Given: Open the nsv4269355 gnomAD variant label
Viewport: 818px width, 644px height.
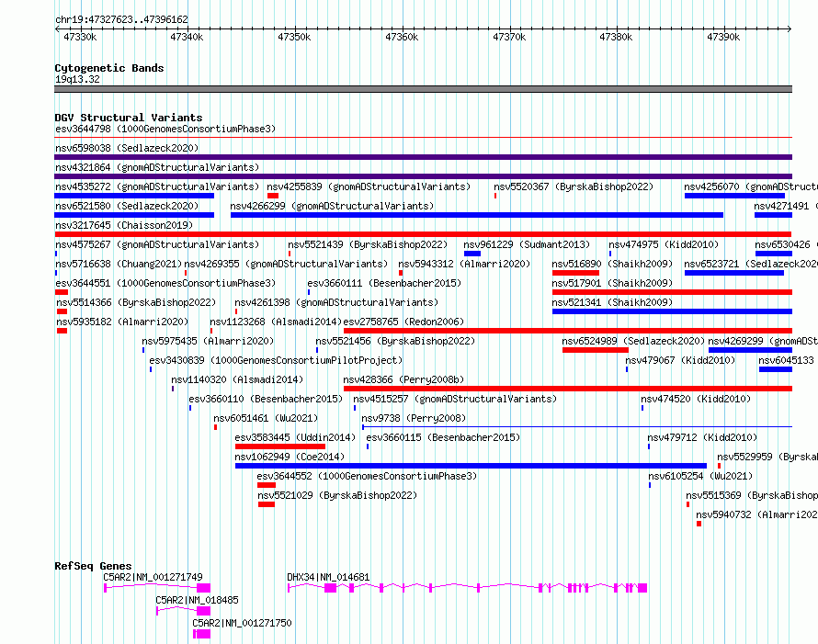Looking at the screenshot, I should click(286, 264).
